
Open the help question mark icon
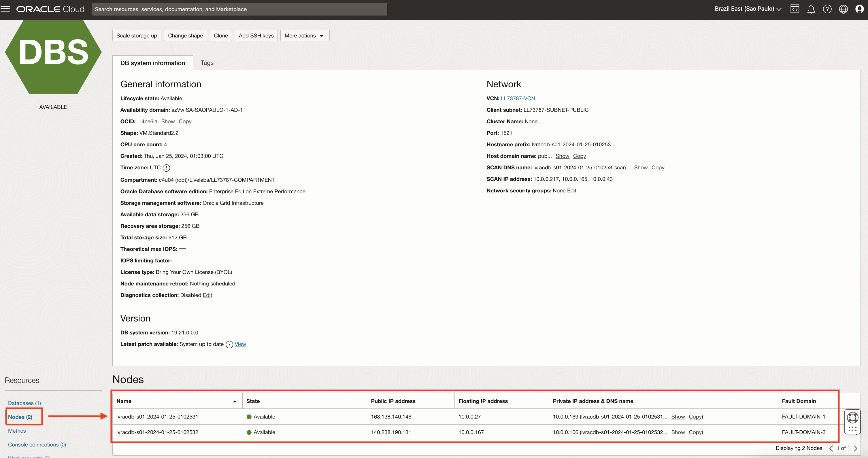coord(827,9)
